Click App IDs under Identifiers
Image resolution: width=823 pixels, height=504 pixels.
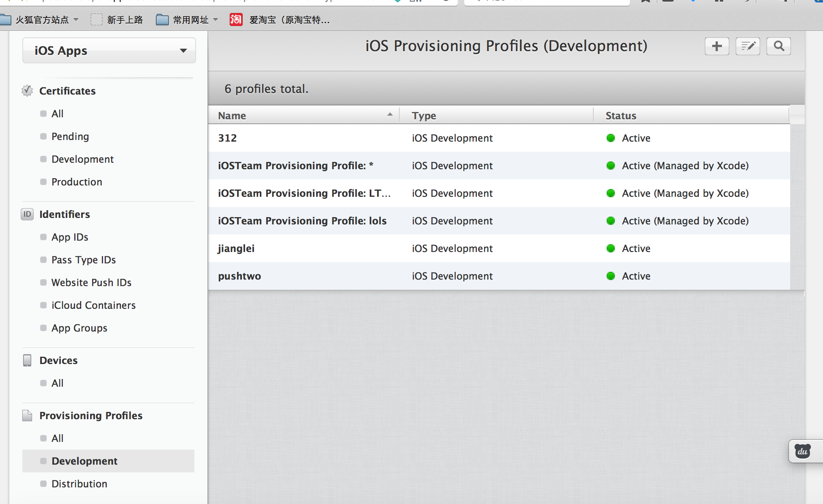[71, 237]
